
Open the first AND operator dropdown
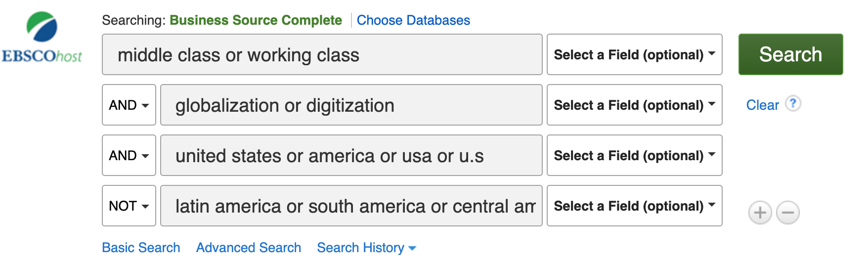click(x=129, y=105)
